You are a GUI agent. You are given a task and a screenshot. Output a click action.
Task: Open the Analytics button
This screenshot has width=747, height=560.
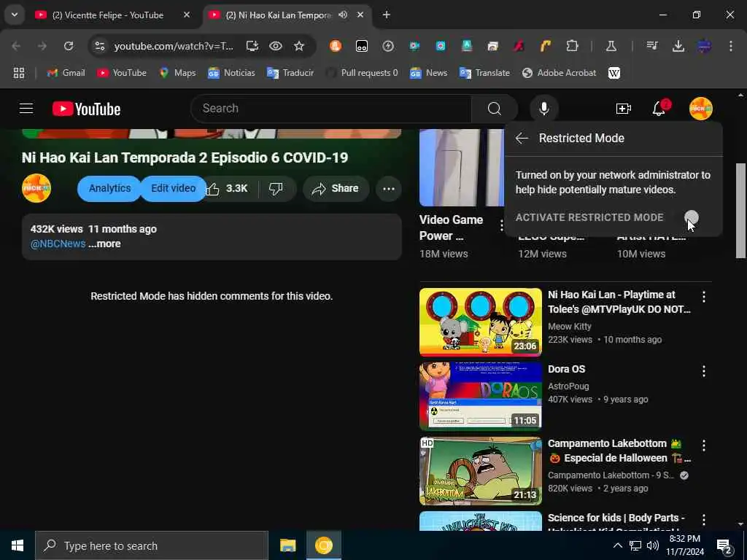[109, 189]
